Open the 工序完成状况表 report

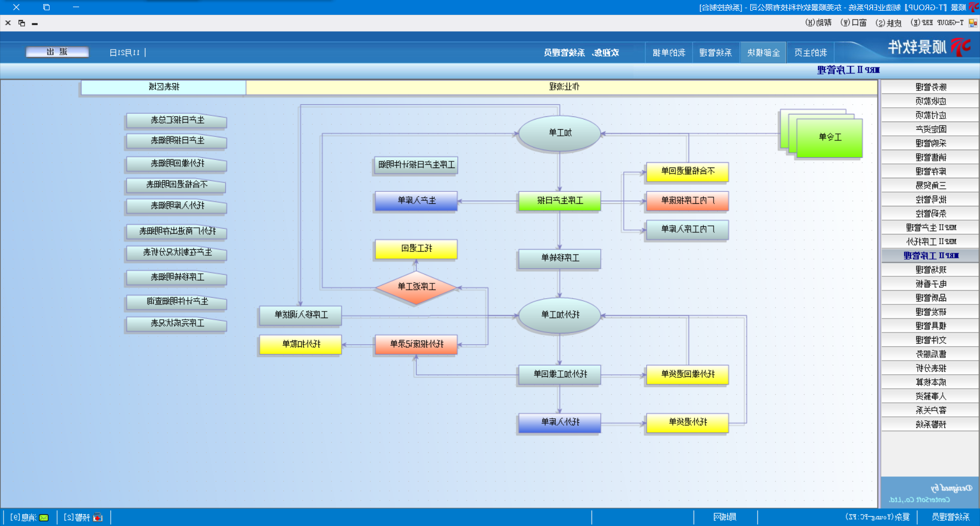pyautogui.click(x=177, y=323)
